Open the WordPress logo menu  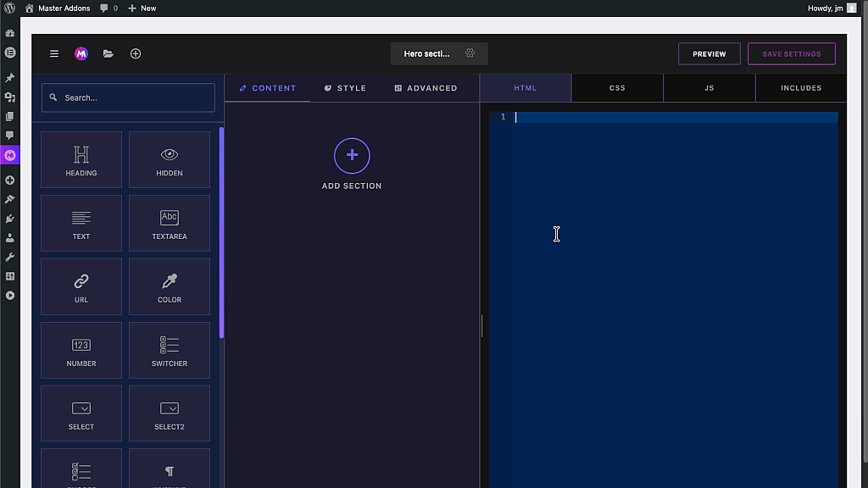[x=9, y=8]
